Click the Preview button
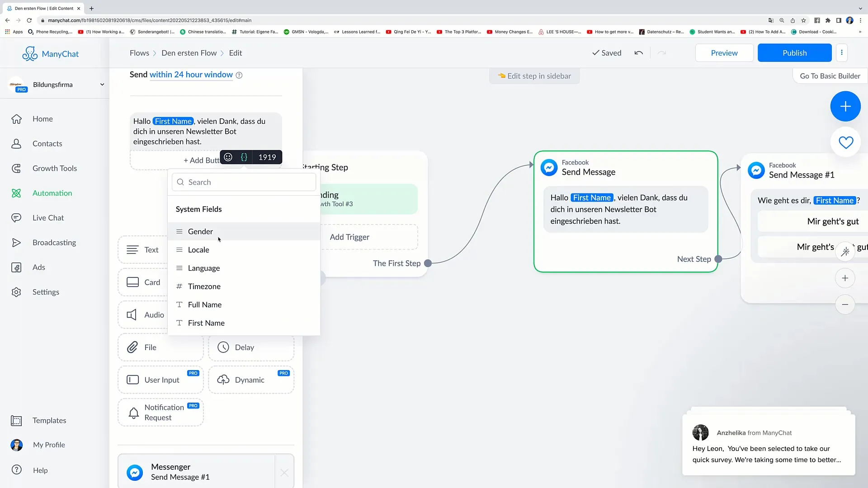 coord(724,53)
